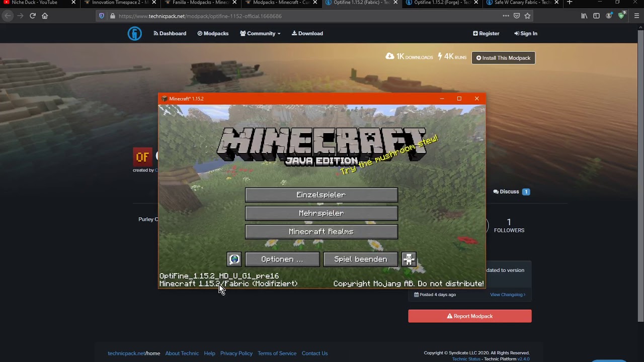Open Minecraft accessibility settings icon
The image size is (644, 362).
(409, 259)
